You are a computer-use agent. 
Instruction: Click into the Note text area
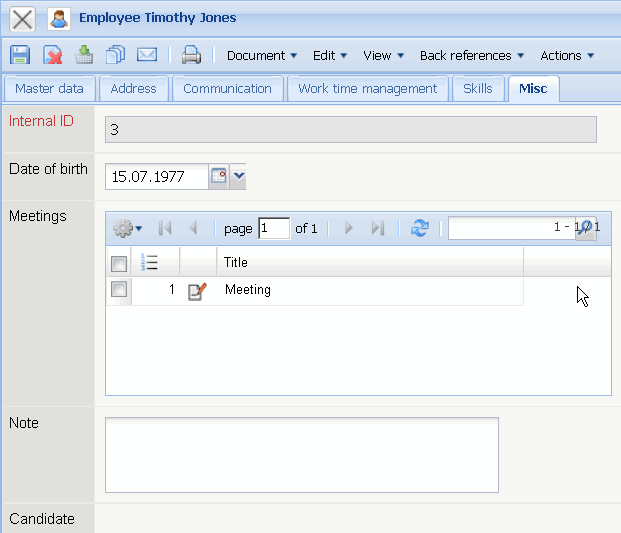301,455
